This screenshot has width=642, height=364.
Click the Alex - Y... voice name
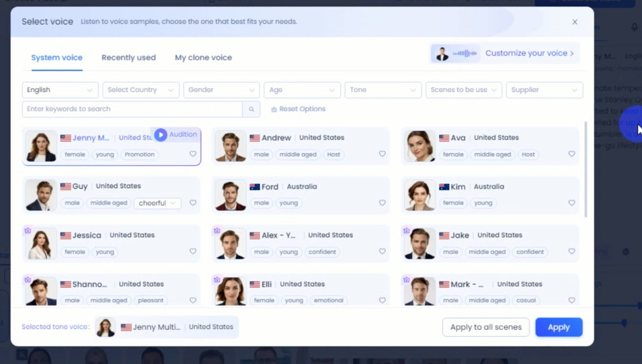tap(278, 236)
